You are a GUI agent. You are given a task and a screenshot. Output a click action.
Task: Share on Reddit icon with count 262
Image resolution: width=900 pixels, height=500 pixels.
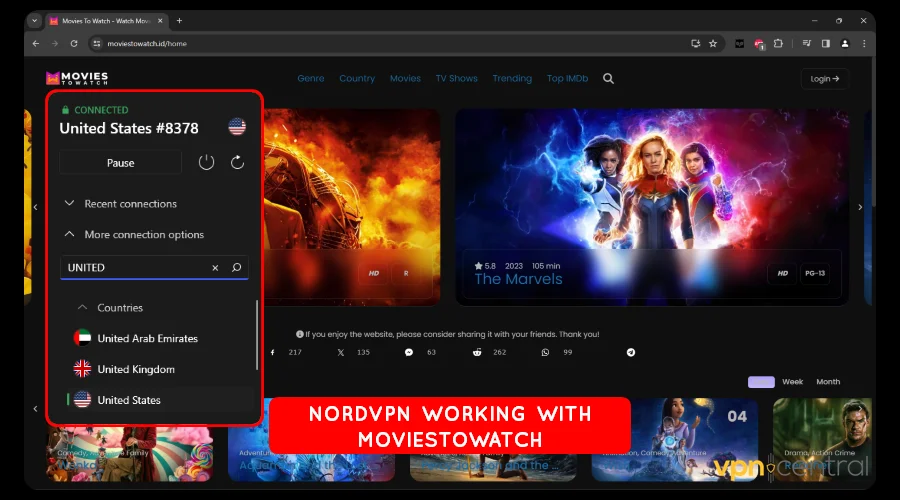(477, 352)
